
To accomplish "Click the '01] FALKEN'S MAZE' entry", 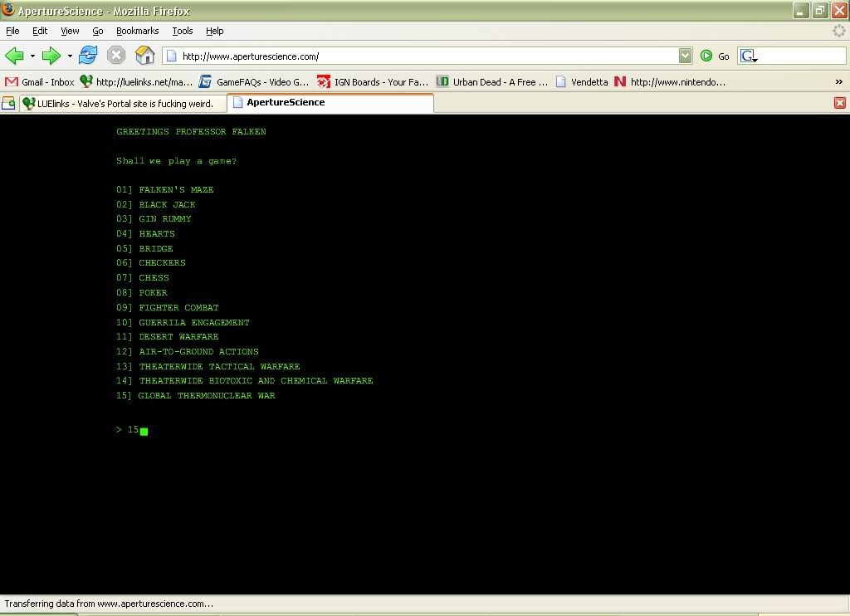I will pos(165,190).
